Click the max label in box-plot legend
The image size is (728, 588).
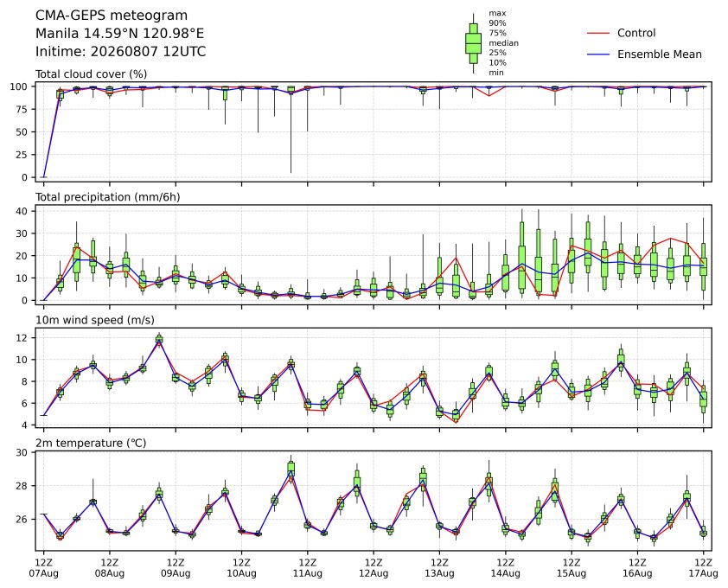point(497,14)
